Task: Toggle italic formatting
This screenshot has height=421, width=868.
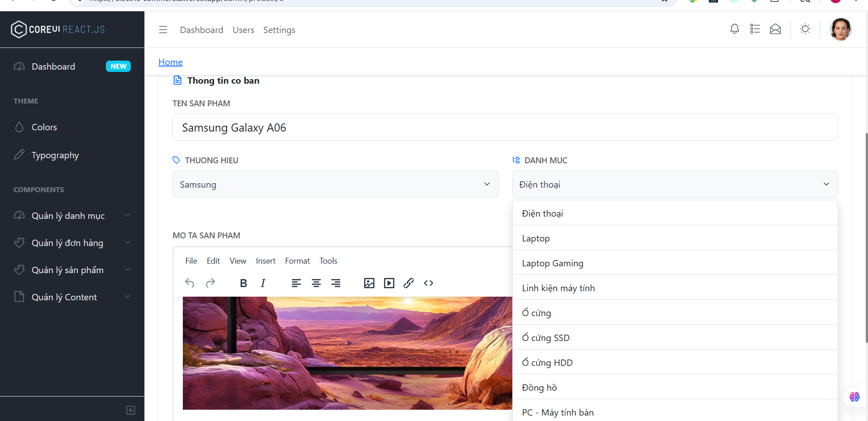Action: point(263,283)
